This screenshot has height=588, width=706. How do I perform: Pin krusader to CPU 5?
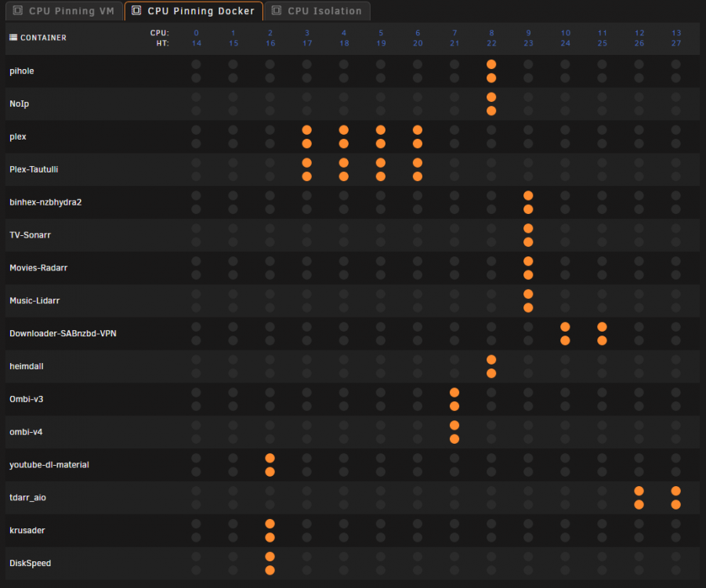click(381, 524)
